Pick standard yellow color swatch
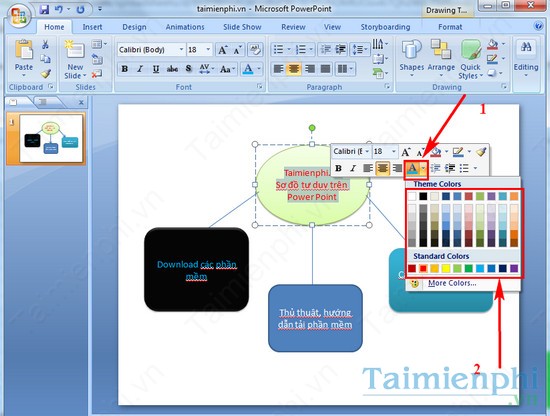This screenshot has width=550, height=416. tap(446, 268)
